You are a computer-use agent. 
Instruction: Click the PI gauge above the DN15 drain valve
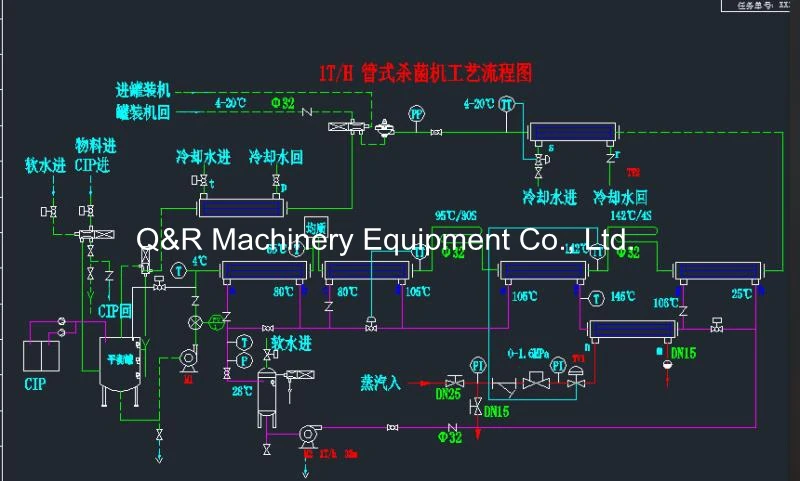(x=478, y=365)
